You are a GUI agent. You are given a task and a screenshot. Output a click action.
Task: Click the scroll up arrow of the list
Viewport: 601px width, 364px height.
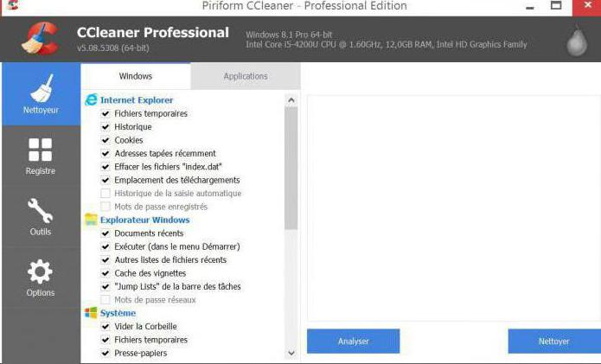[291, 100]
